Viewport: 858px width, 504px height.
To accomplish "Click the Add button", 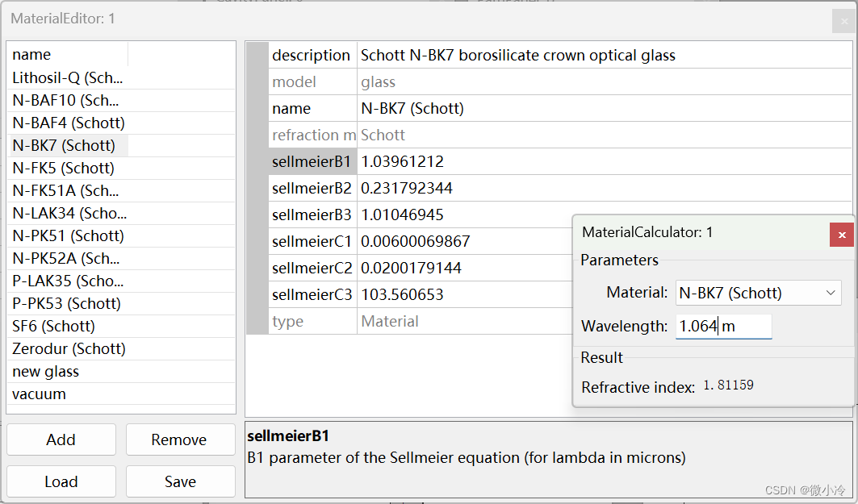I will tap(61, 439).
